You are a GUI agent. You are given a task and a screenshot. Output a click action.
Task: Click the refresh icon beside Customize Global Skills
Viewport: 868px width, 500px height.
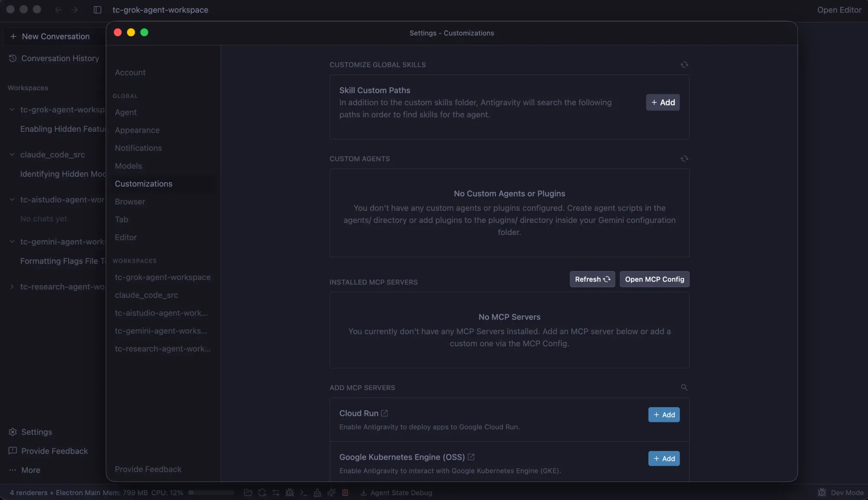(x=684, y=65)
